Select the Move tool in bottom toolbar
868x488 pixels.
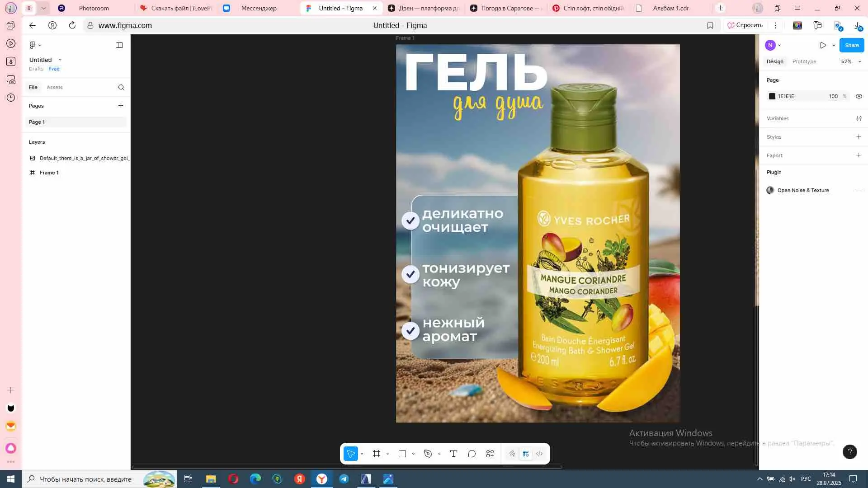351,454
